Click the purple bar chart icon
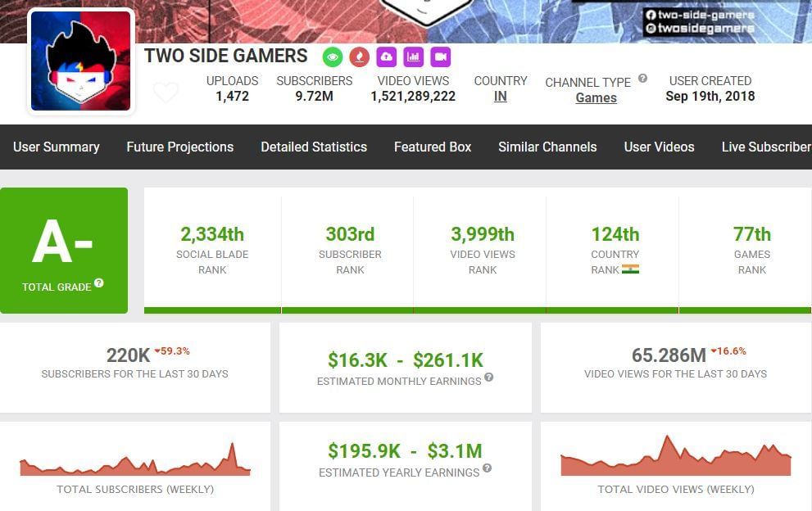The width and height of the screenshot is (812, 511). (414, 57)
